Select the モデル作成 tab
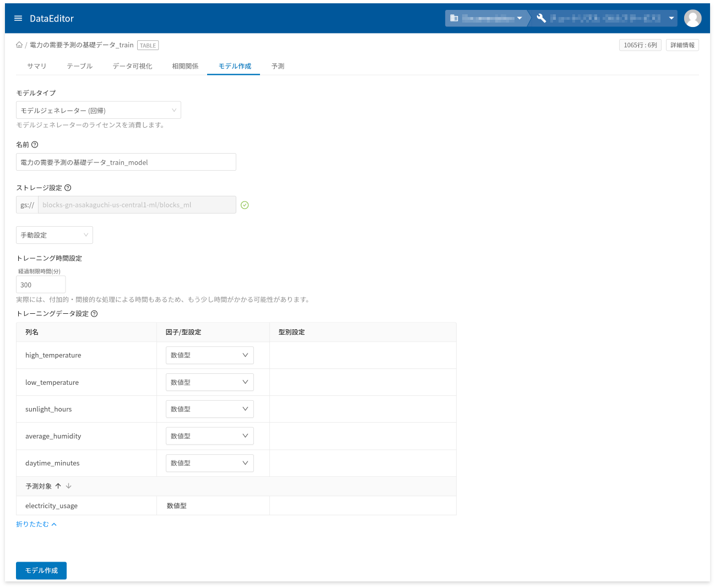The width and height of the screenshot is (715, 588). pyautogui.click(x=235, y=66)
